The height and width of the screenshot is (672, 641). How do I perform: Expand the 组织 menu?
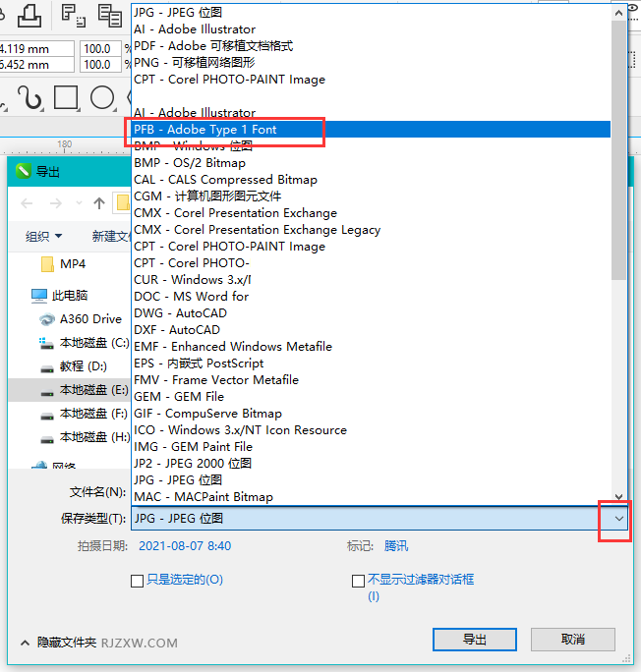(x=44, y=236)
